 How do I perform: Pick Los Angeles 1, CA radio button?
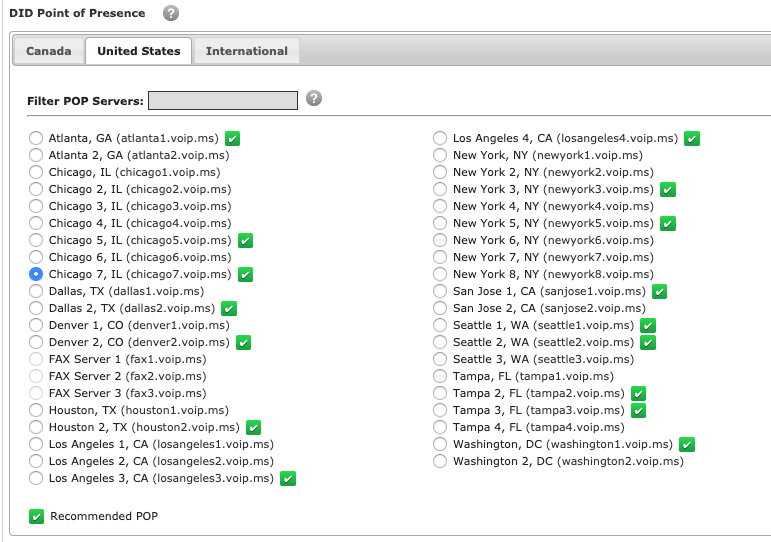pos(36,444)
